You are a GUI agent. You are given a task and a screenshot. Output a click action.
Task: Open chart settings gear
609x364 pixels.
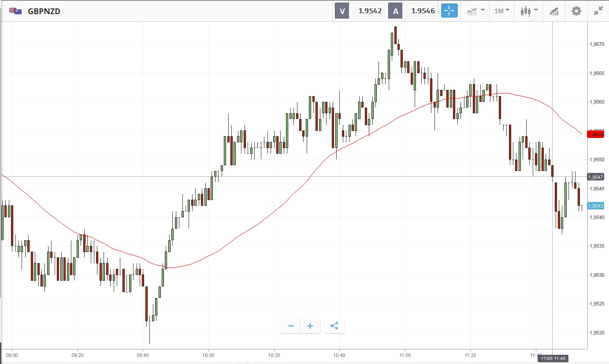(x=576, y=11)
